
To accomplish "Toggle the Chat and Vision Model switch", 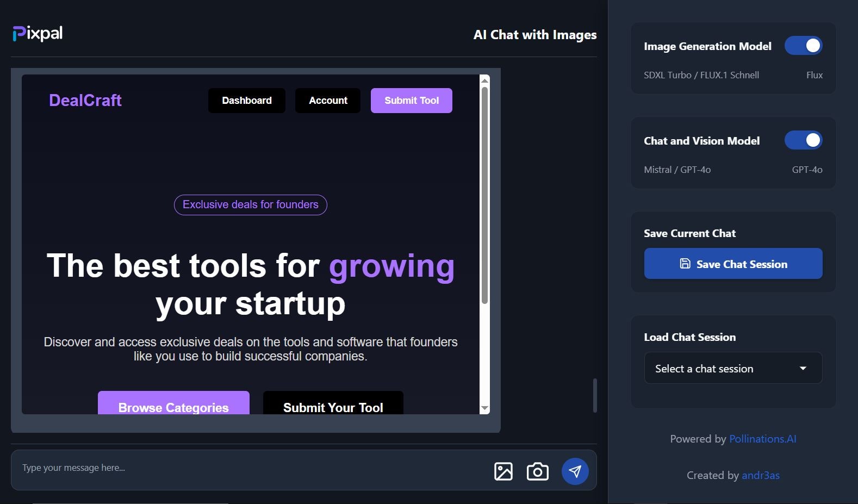I will coord(803,140).
